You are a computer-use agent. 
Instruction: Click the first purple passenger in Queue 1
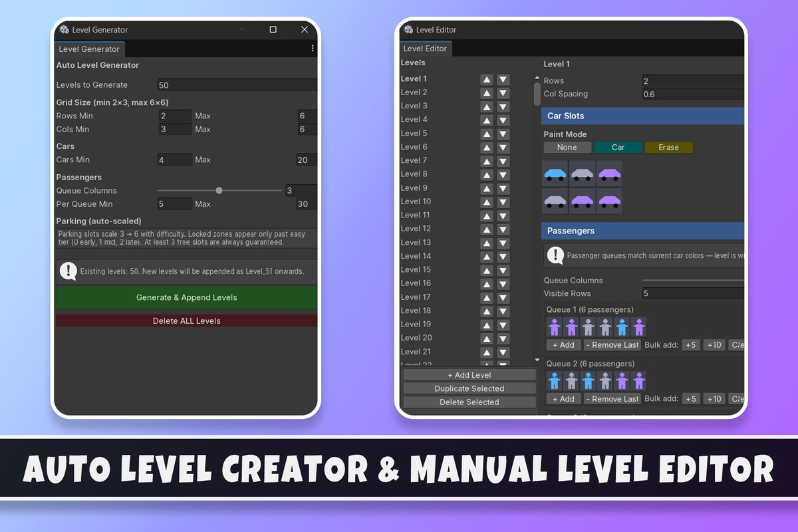pyautogui.click(x=555, y=327)
